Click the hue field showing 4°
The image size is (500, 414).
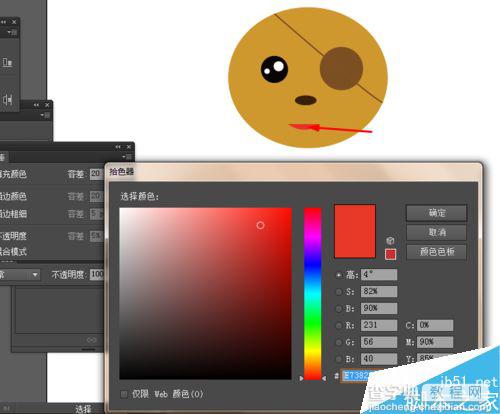(379, 275)
